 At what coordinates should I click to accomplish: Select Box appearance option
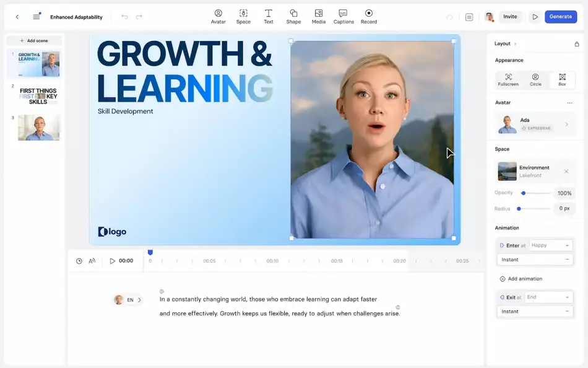point(562,80)
